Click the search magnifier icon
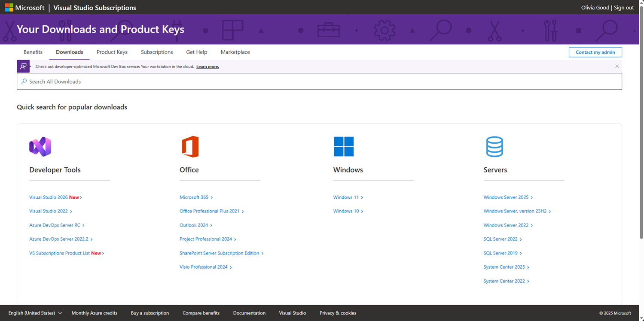644x321 pixels. click(x=23, y=81)
